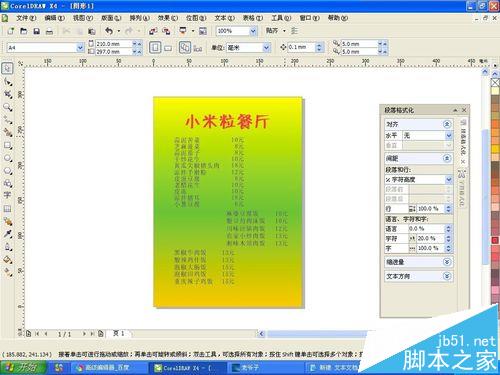Expand the 文本方向 section
500x375 pixels.
[x=447, y=276]
